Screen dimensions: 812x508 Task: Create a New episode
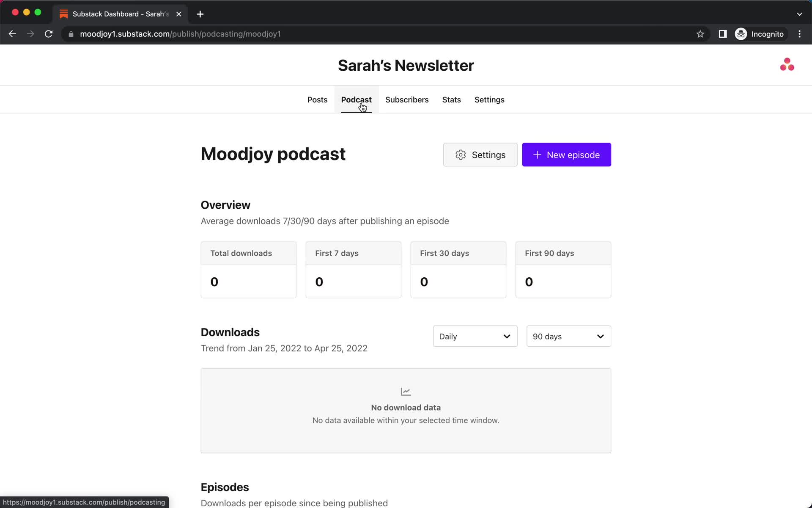(566, 155)
